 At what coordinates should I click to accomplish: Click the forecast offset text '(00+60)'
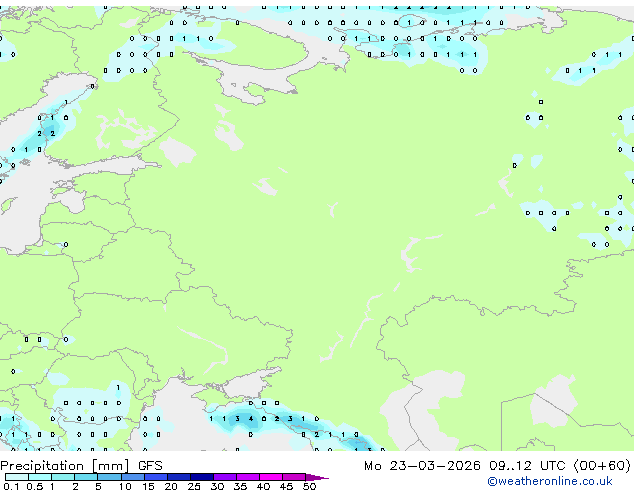602,466
